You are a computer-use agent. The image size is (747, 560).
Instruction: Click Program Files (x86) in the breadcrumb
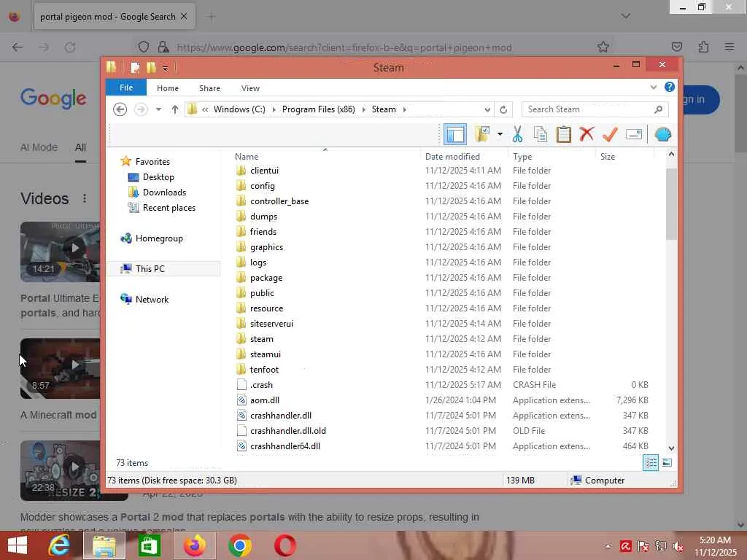[318, 109]
